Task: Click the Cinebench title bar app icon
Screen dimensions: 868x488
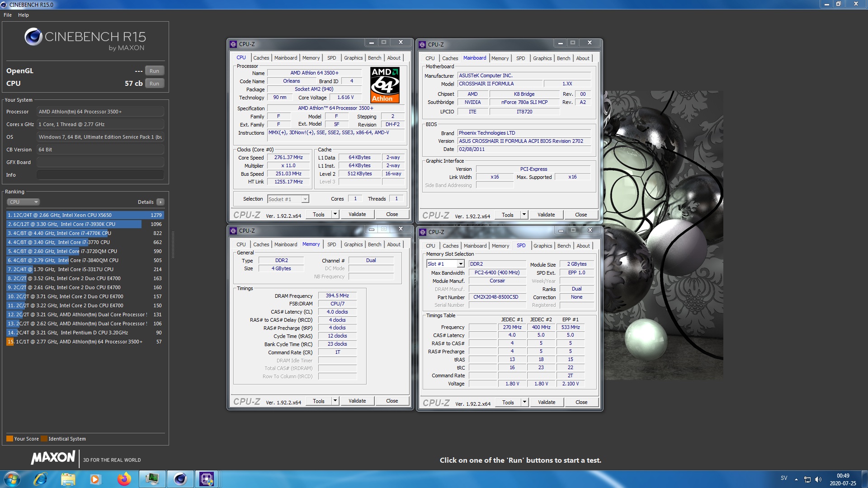Action: coord(4,5)
